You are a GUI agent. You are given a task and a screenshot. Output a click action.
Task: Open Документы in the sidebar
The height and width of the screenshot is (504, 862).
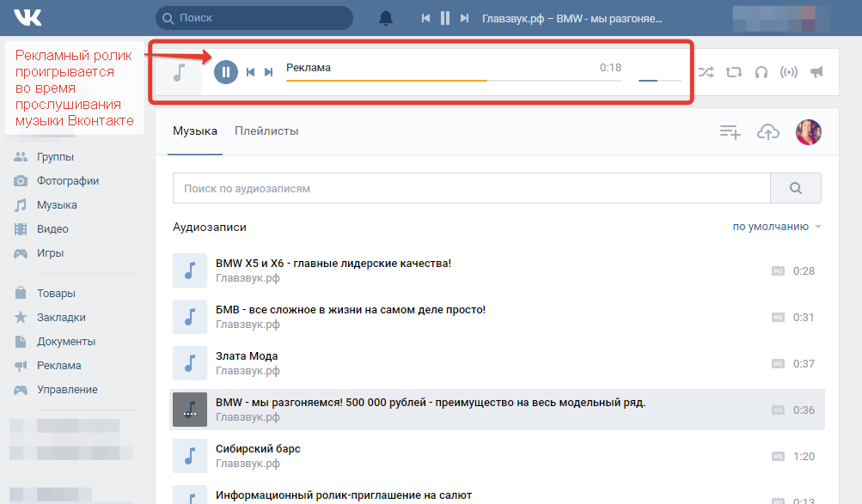(x=66, y=342)
